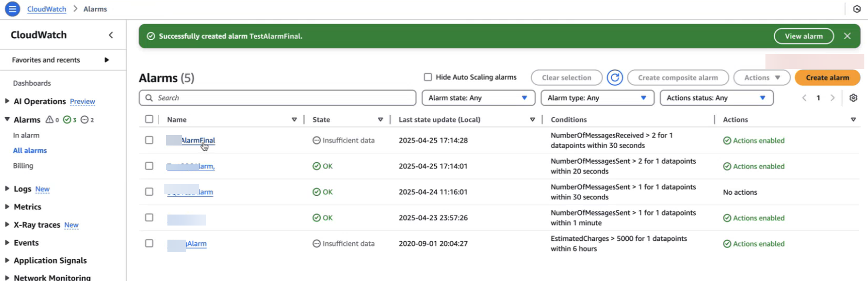Click the Conditions column header
Viewport: 868px width, 281px height.
pos(569,119)
